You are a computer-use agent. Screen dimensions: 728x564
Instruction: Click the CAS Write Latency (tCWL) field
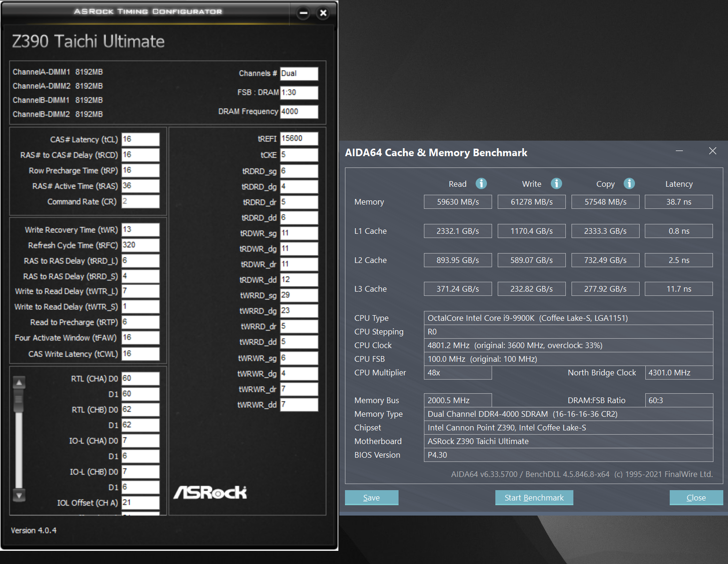pos(141,354)
